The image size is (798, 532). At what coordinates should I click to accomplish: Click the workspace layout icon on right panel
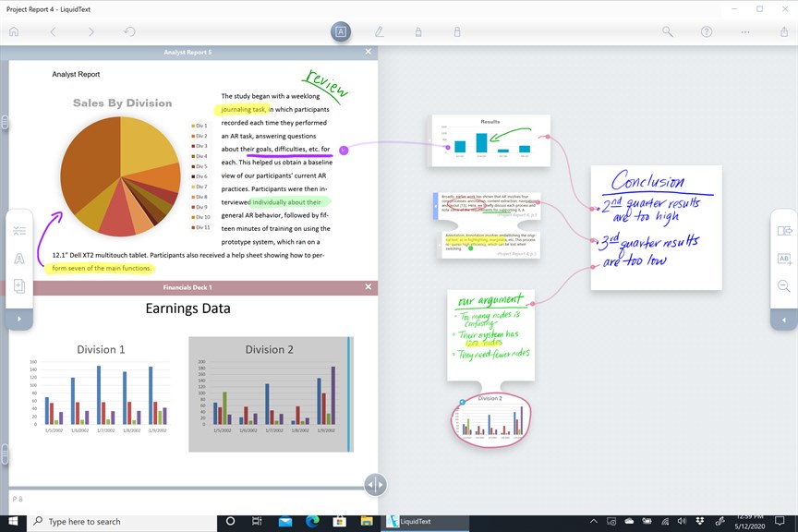[784, 231]
